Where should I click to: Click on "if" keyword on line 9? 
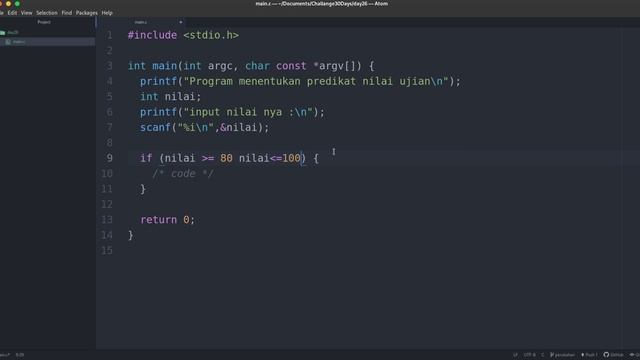click(146, 158)
